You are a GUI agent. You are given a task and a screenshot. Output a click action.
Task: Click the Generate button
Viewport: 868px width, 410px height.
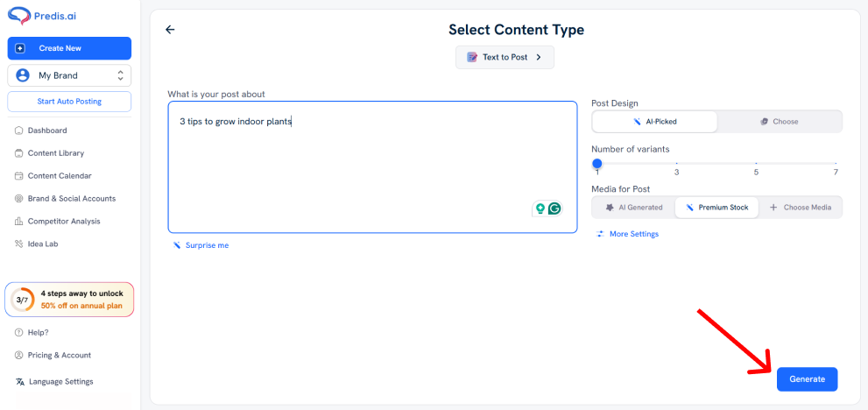[x=807, y=379]
